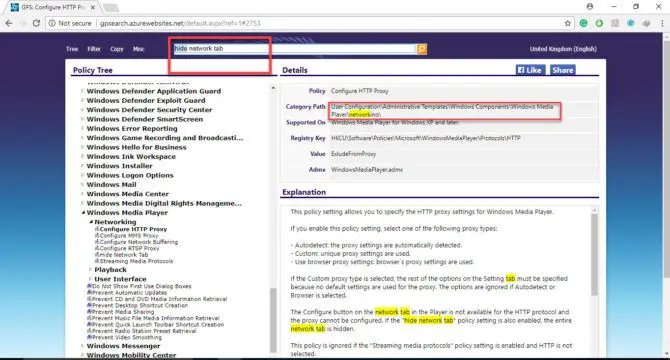Expand the User Interface node
The width and height of the screenshot is (670, 360).
click(x=90, y=279)
